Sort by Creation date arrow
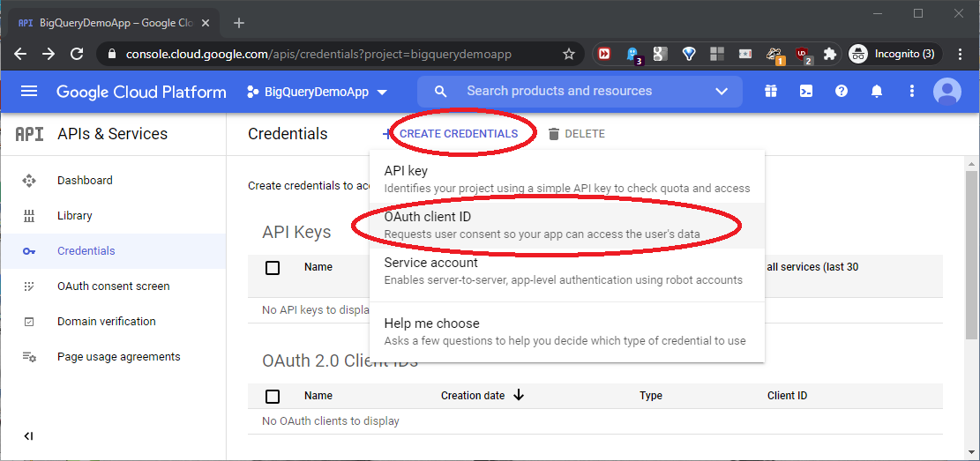Viewport: 980px width, 461px height. coord(518,395)
